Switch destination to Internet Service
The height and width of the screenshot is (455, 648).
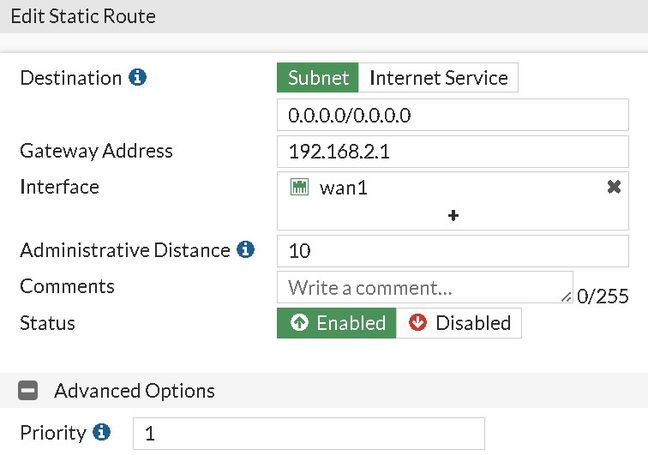438,78
